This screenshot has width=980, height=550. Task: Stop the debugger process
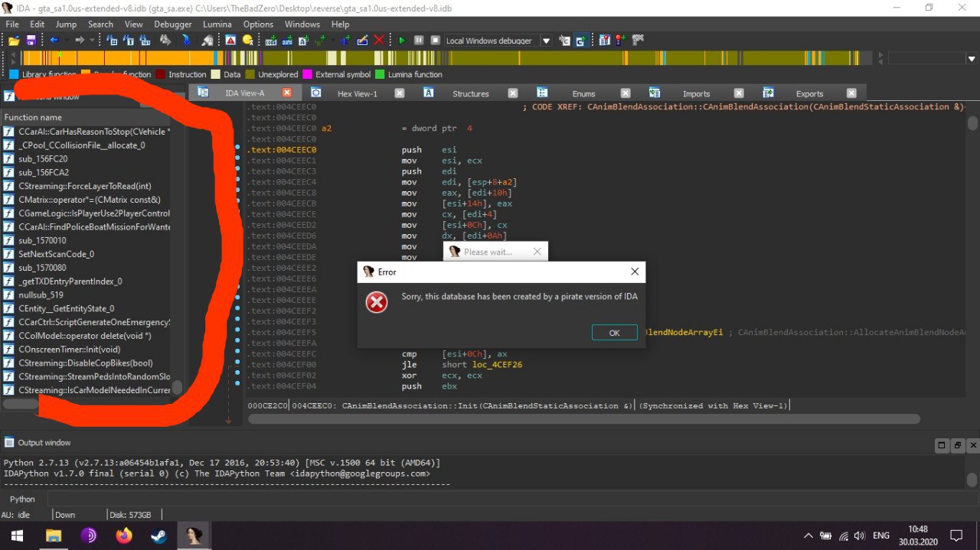[435, 41]
